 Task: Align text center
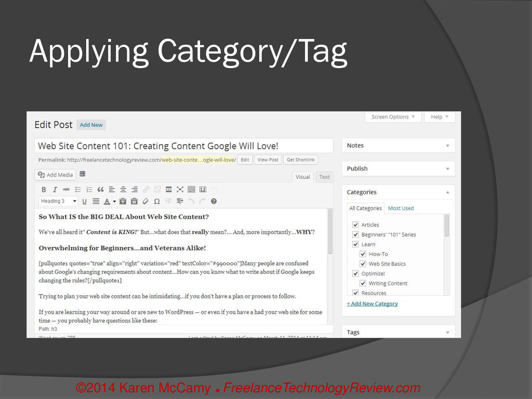tap(123, 189)
